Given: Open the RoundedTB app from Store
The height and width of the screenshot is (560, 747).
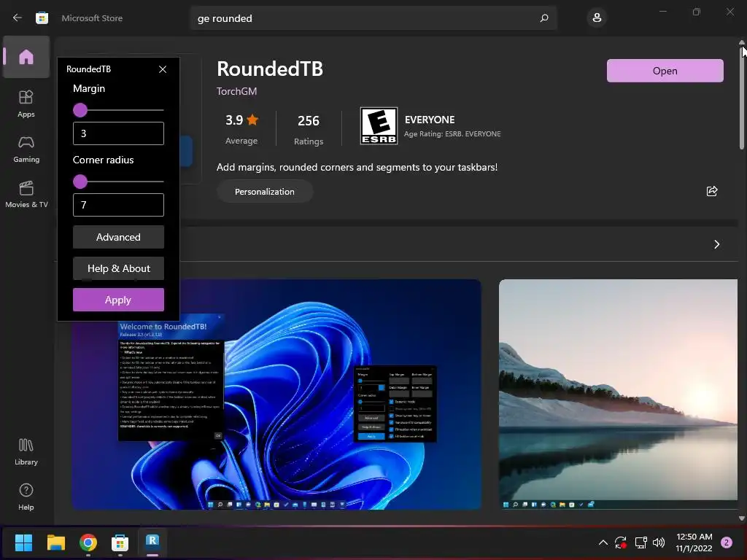Looking at the screenshot, I should click(665, 71).
